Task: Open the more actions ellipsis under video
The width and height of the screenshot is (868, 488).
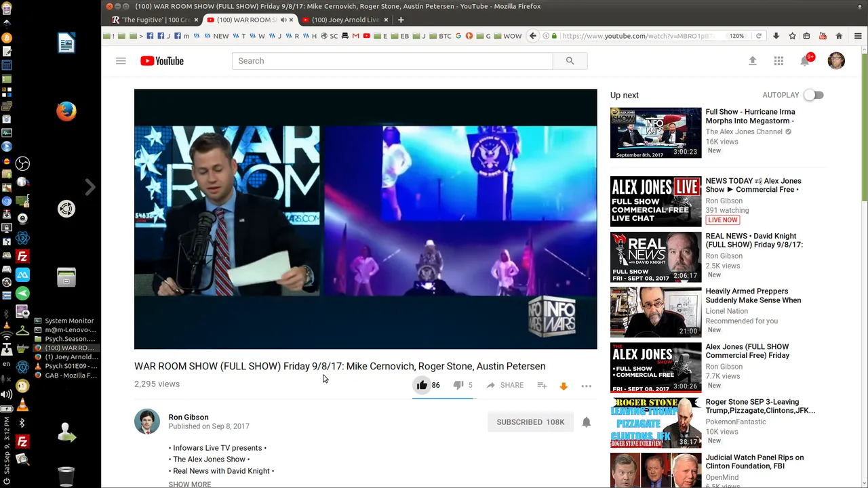Action: pyautogui.click(x=587, y=386)
